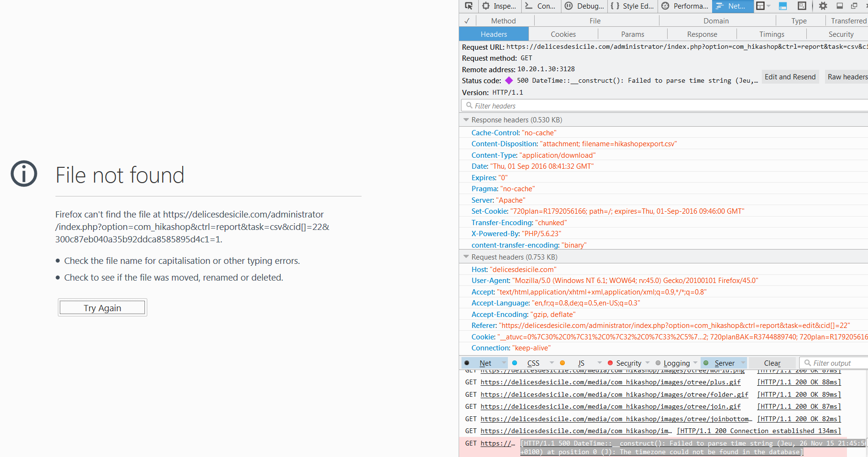Collapse the Request headers section
Viewport: 868px width, 457px height.
tap(466, 257)
